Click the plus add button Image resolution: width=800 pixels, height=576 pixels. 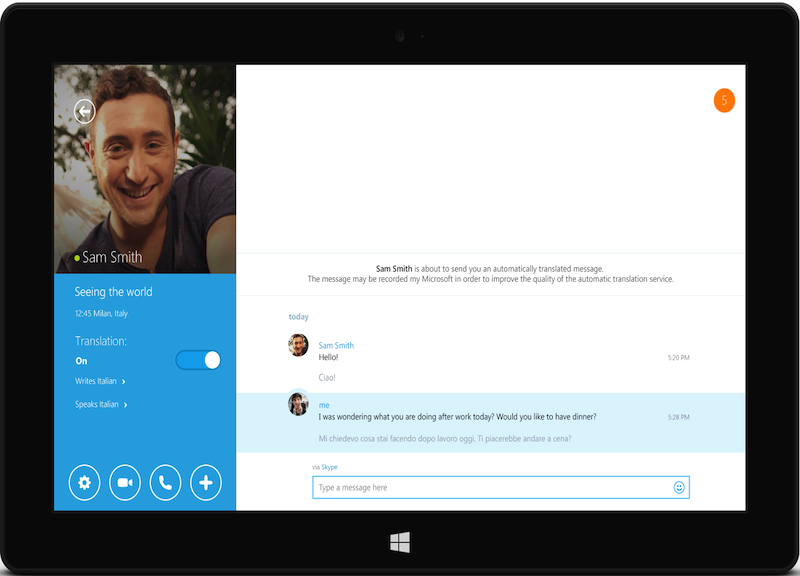206,483
